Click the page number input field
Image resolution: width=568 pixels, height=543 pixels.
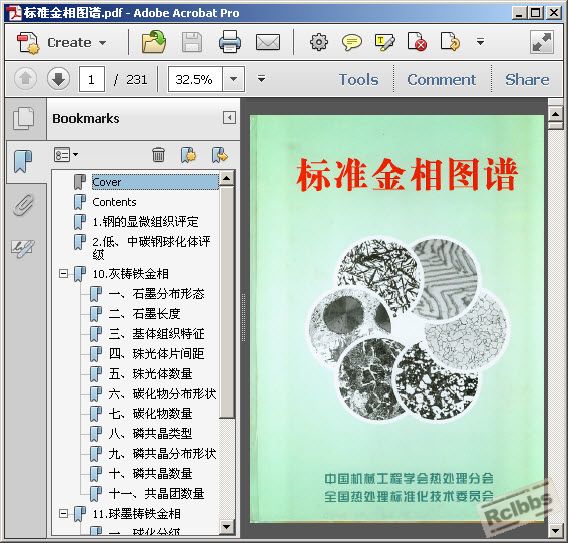[x=92, y=79]
